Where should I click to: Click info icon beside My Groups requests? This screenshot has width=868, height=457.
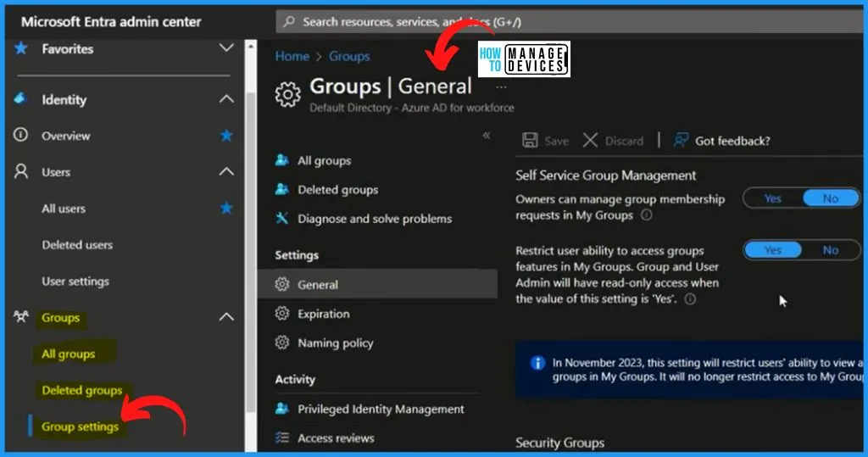(x=647, y=215)
